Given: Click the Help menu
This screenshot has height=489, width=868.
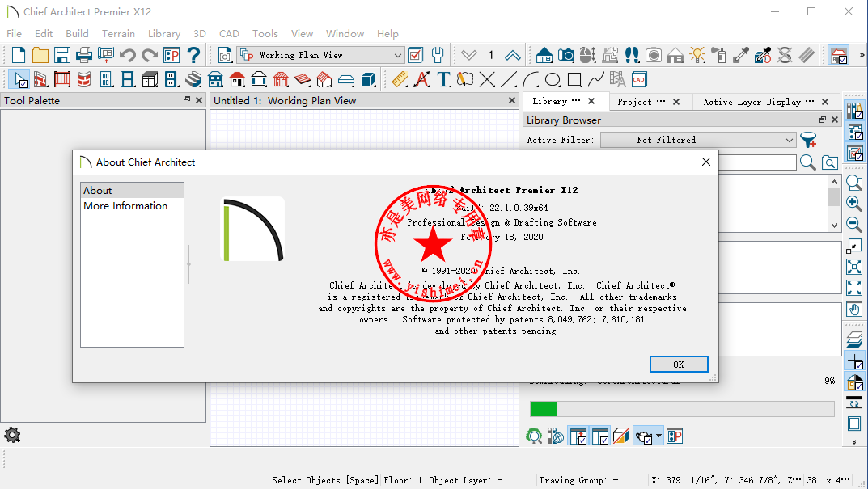Looking at the screenshot, I should pyautogui.click(x=387, y=34).
